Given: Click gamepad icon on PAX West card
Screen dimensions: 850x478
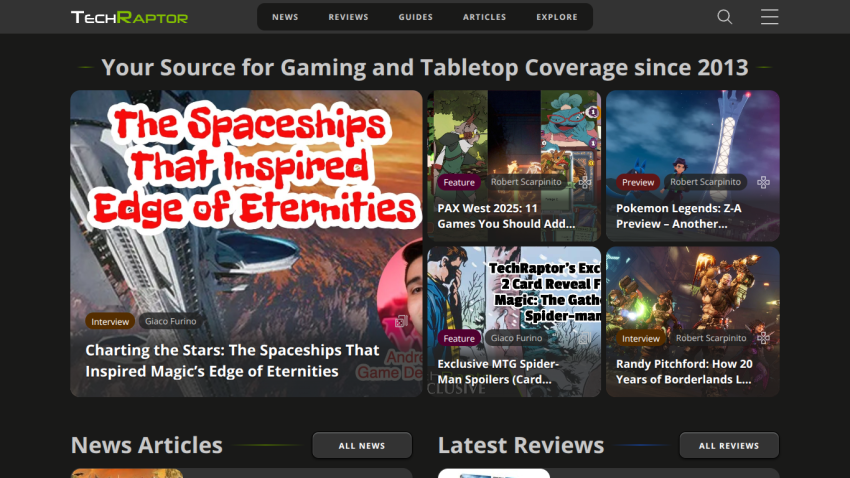Looking at the screenshot, I should (x=584, y=182).
